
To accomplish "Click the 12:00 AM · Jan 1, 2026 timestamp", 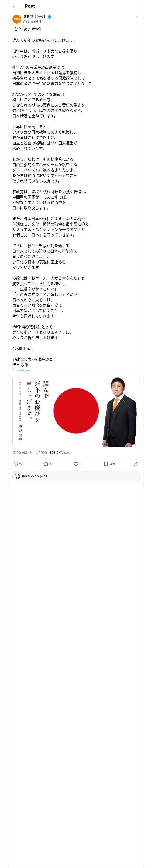I will (x=30, y=452).
